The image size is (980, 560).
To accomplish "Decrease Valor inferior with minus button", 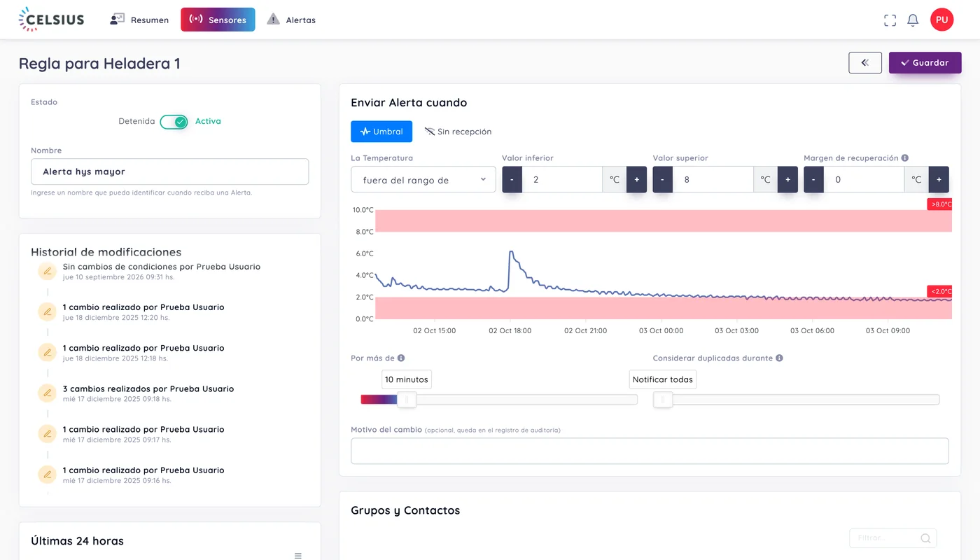I will pos(512,180).
